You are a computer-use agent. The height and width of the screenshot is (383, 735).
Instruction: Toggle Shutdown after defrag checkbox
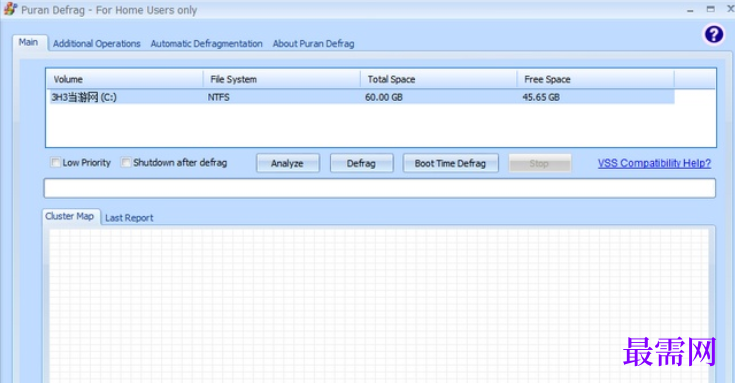coord(126,162)
